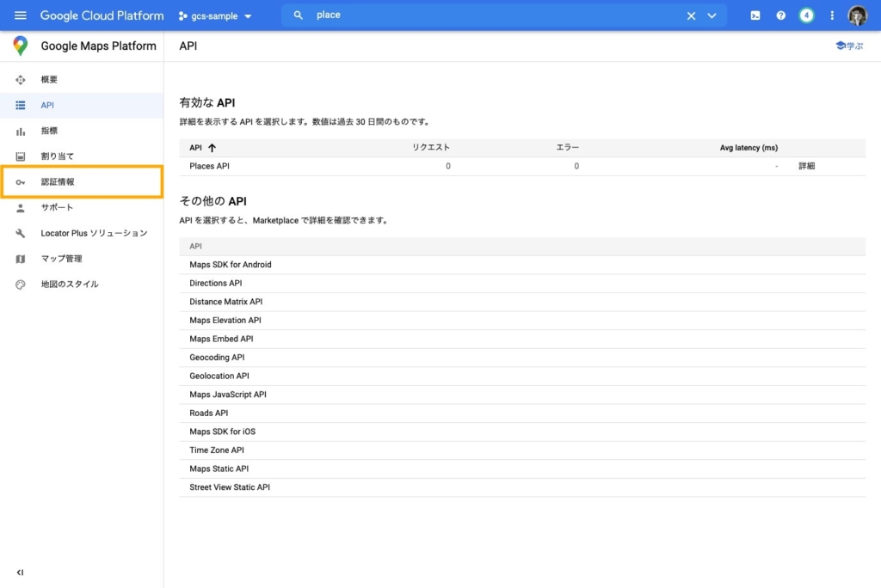Open Locator Plus ソリューション menu item
Image resolution: width=881 pixels, height=588 pixels.
point(82,233)
